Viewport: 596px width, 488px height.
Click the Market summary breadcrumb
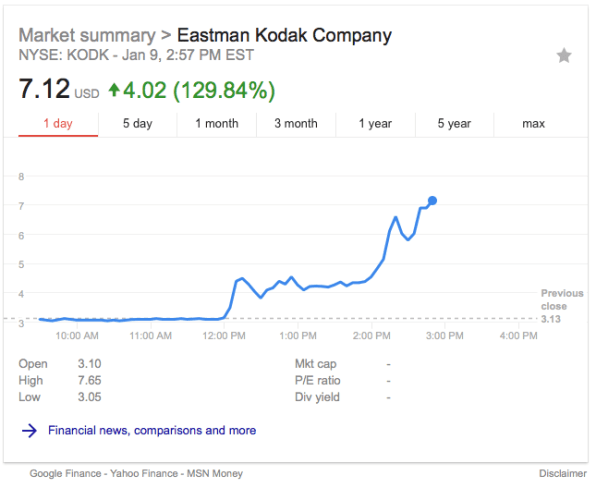point(87,35)
